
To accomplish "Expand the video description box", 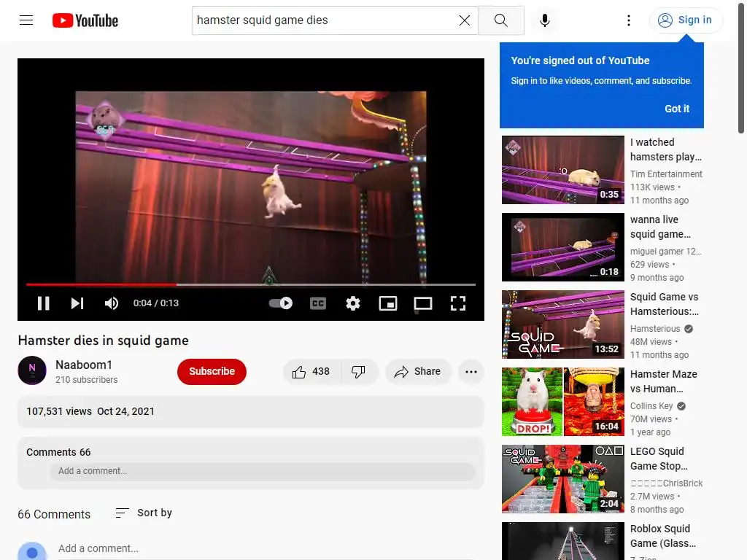I will coord(251,411).
